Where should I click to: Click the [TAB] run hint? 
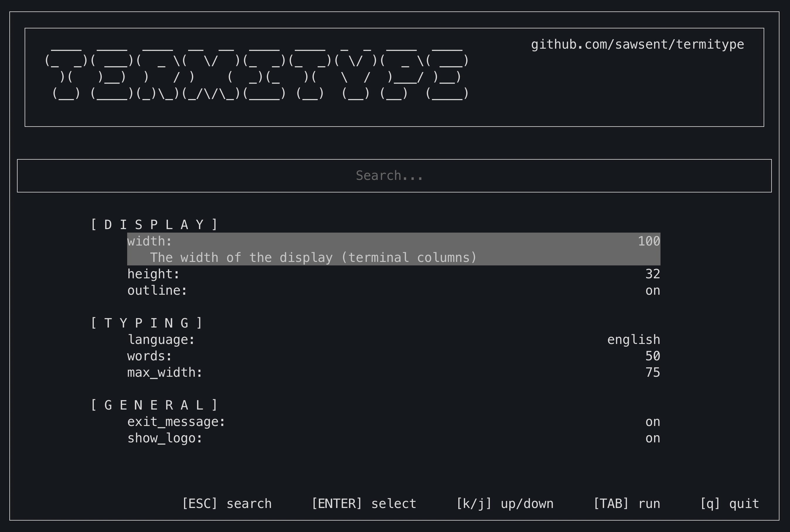[627, 504]
